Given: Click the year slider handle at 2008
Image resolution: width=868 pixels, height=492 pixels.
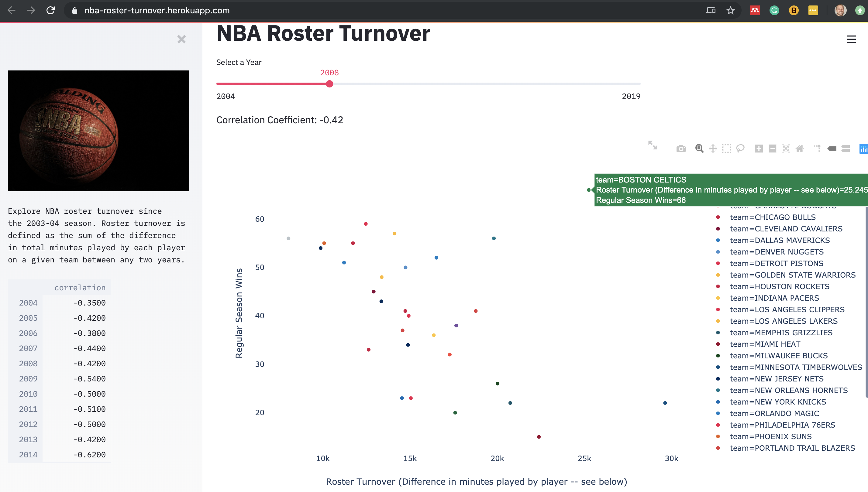Looking at the screenshot, I should pyautogui.click(x=330, y=84).
